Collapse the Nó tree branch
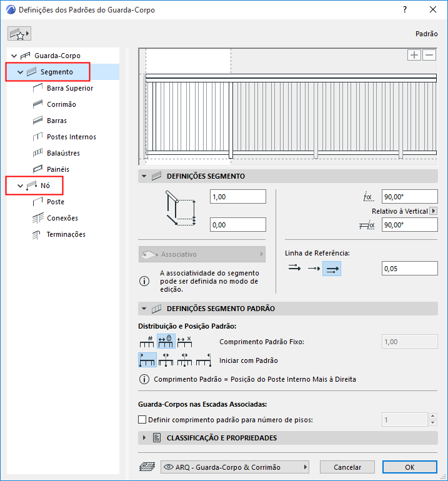The height and width of the screenshot is (481, 448). coord(20,186)
